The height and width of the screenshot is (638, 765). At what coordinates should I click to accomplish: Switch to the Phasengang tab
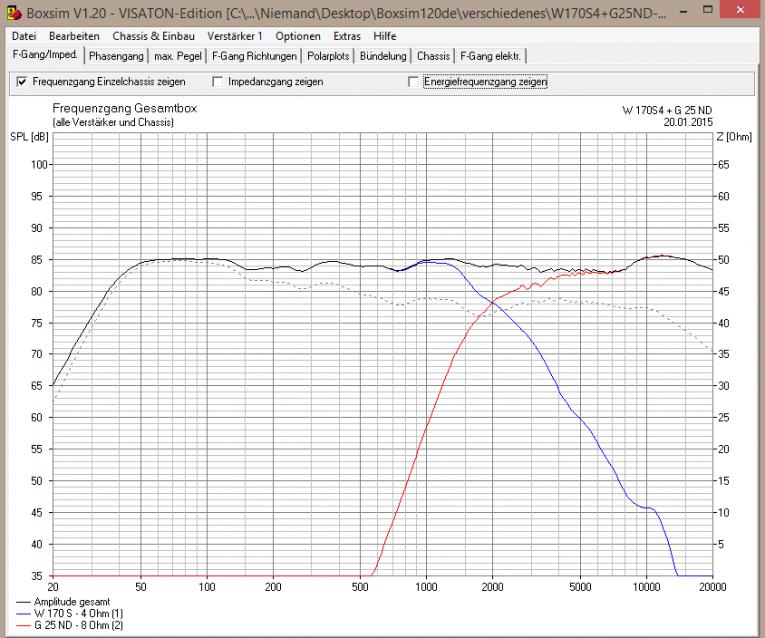coord(116,56)
